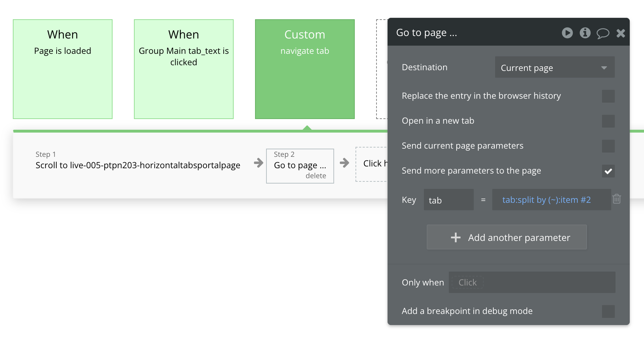
Task: Click the Only when condition field
Action: point(531,282)
